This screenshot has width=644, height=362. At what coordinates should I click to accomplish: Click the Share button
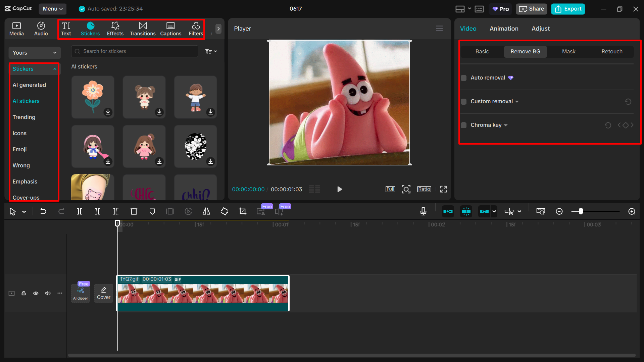(x=531, y=9)
